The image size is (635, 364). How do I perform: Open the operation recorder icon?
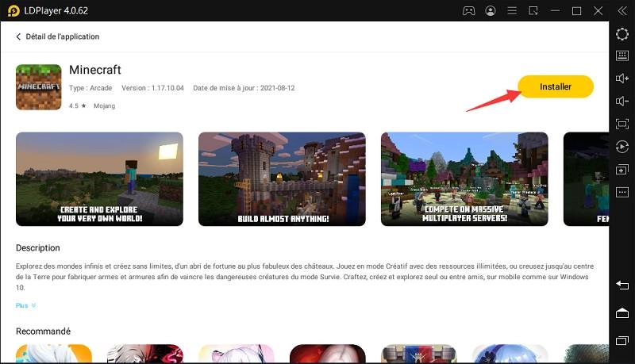coord(622,147)
